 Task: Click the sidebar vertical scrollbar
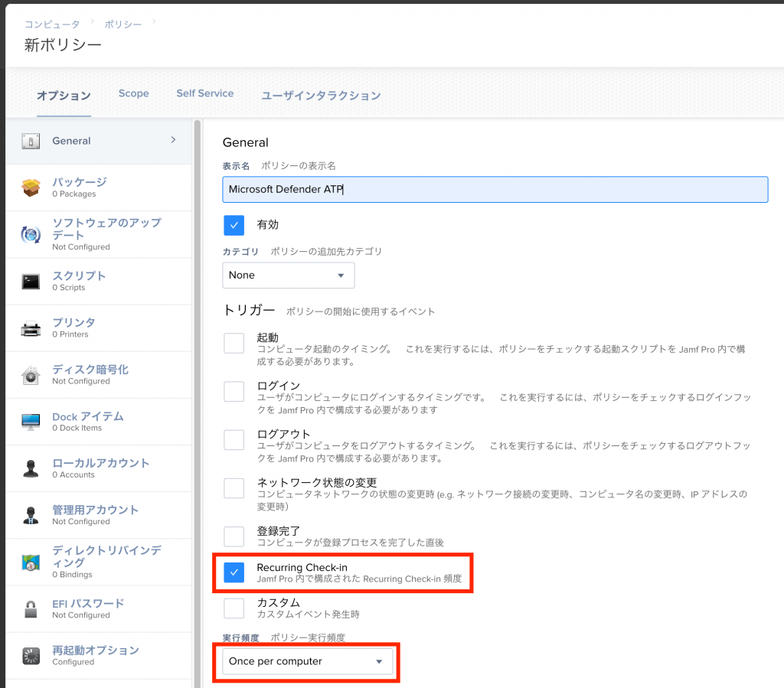[198, 404]
